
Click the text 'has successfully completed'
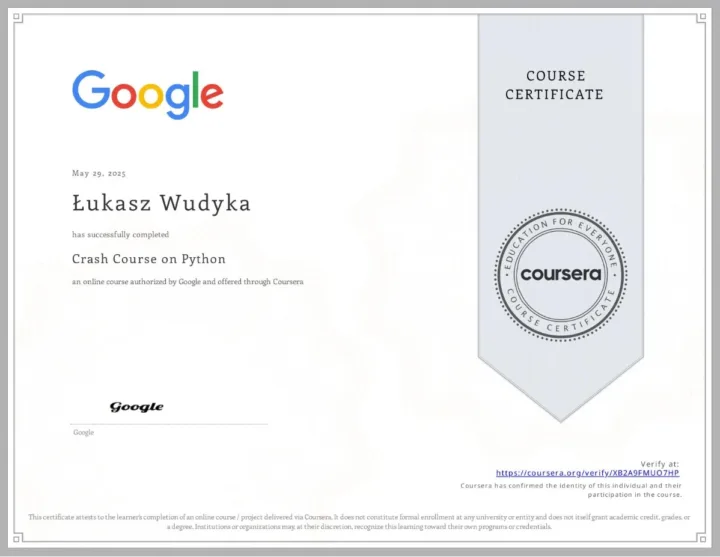tap(120, 234)
